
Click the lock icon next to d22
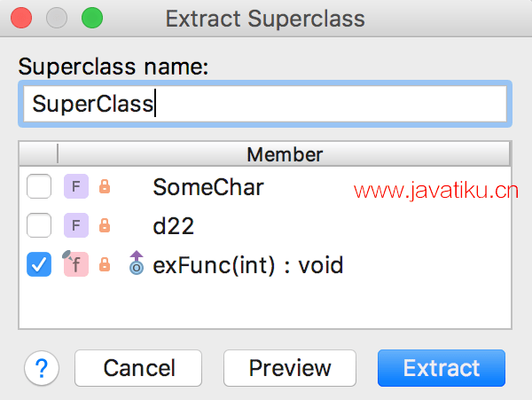[105, 225]
